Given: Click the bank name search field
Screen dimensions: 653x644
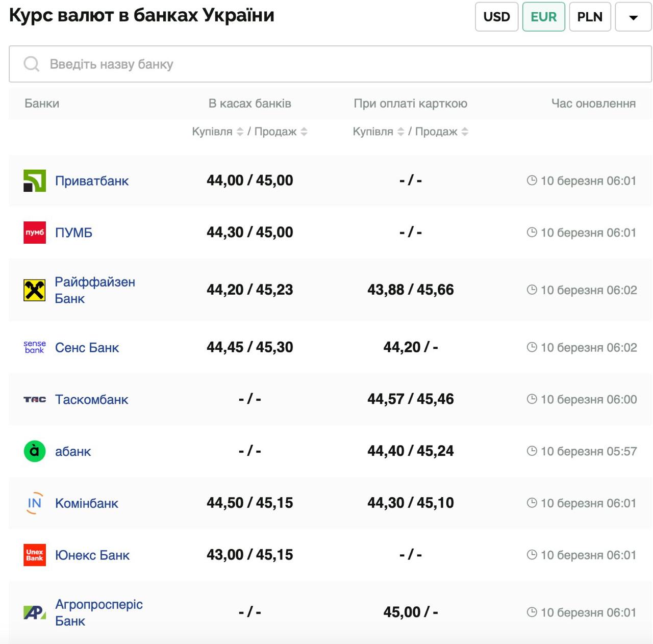Looking at the screenshot, I should (330, 64).
